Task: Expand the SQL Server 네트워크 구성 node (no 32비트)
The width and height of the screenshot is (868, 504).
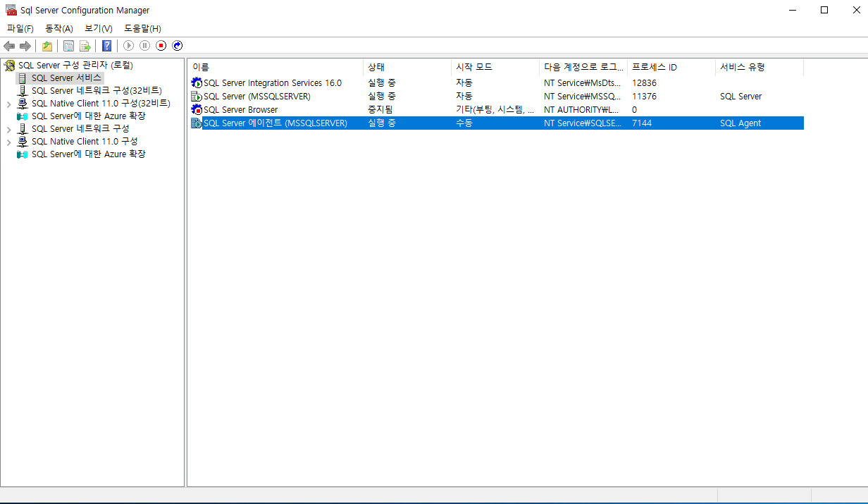Action: (8, 129)
